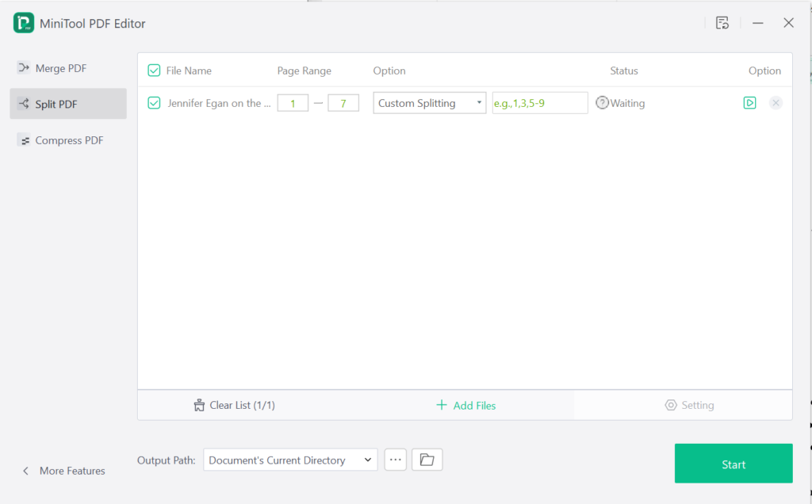Minimize the MiniTool PDF Editor window

pos(757,23)
